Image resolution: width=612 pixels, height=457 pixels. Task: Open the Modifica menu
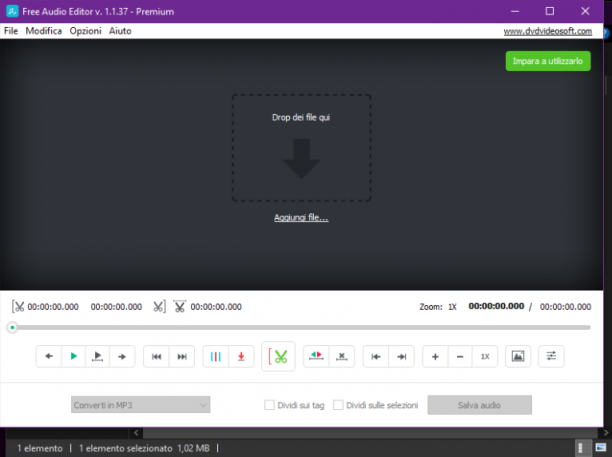click(x=44, y=31)
